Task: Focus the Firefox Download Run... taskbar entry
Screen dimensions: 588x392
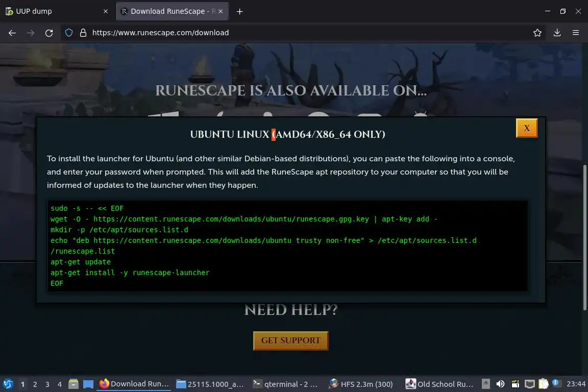Action: click(134, 384)
